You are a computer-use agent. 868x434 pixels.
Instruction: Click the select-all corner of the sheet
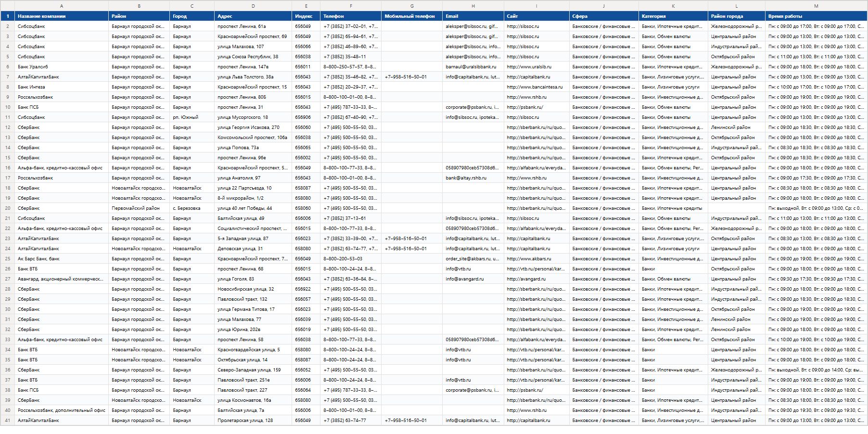point(7,6)
